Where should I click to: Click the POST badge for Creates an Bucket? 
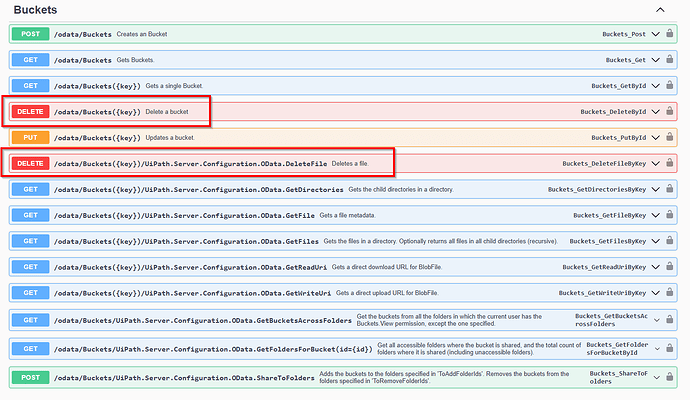click(30, 34)
